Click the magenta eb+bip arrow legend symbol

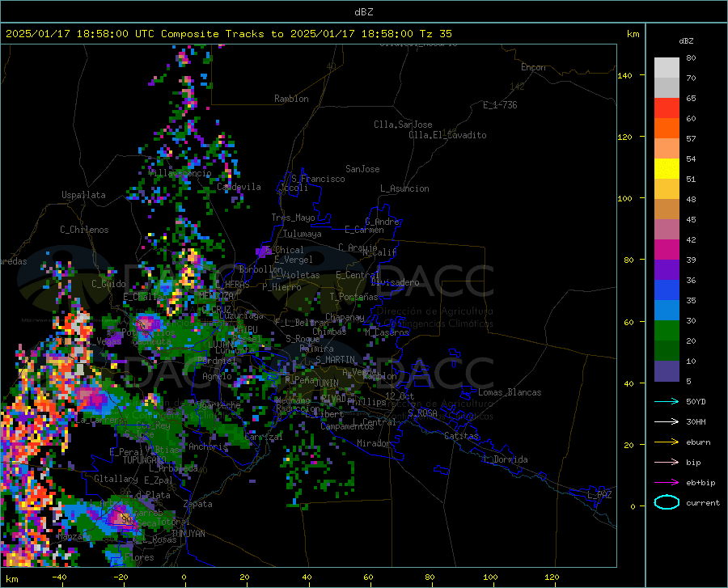[667, 483]
